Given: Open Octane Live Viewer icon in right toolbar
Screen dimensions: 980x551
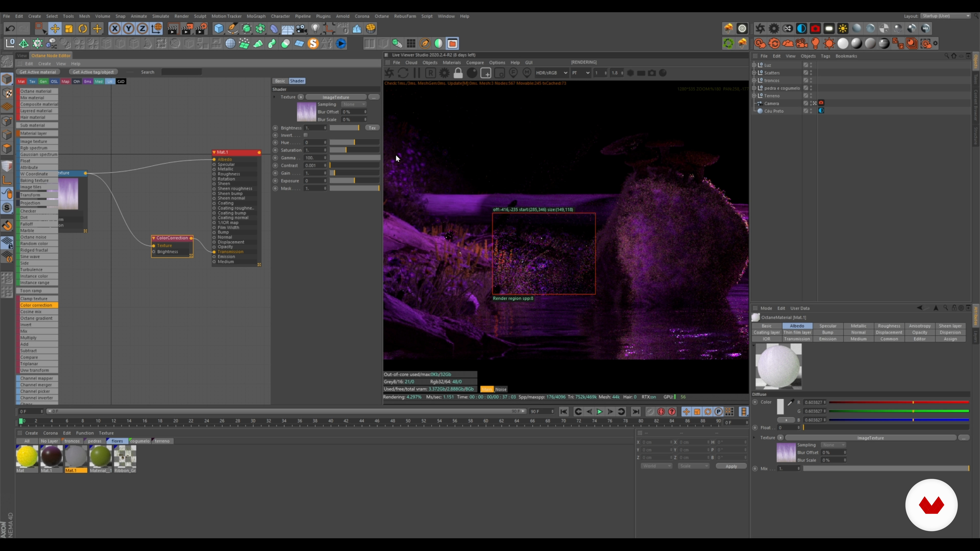Looking at the screenshot, I should pos(760,29).
